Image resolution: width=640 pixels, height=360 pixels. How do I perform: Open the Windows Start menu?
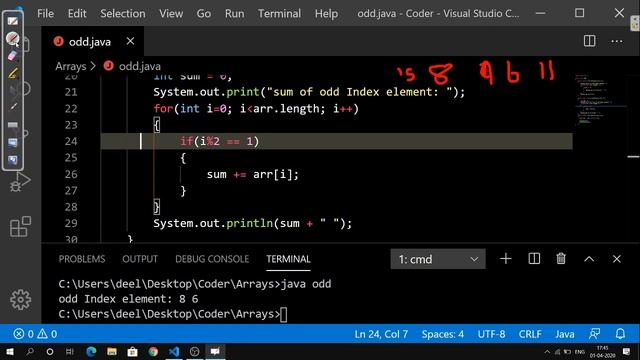point(9,351)
